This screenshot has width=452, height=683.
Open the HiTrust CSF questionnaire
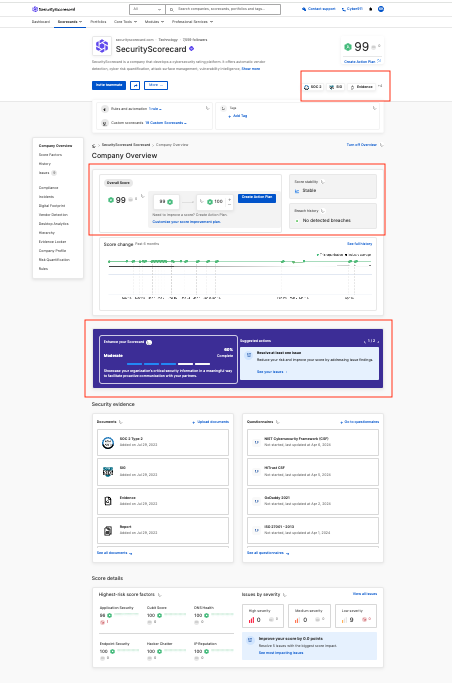coord(313,472)
